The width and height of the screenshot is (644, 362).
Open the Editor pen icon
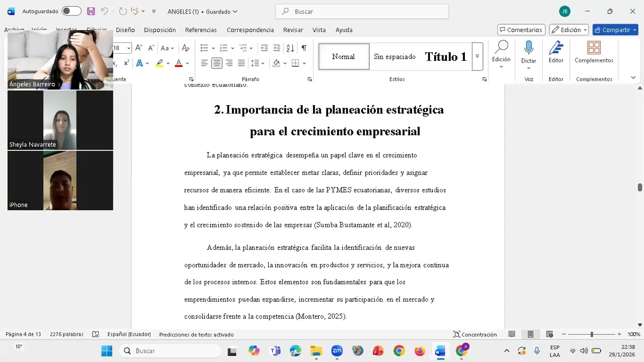[556, 53]
